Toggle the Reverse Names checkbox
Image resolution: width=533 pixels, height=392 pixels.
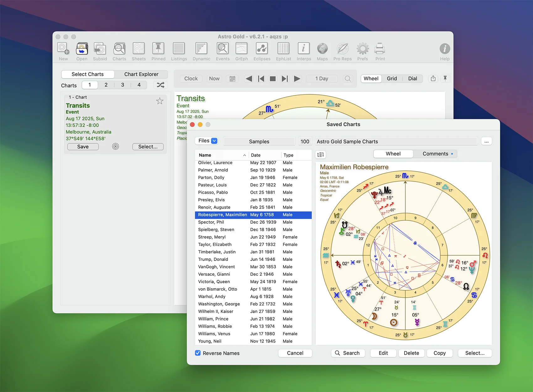(198, 353)
